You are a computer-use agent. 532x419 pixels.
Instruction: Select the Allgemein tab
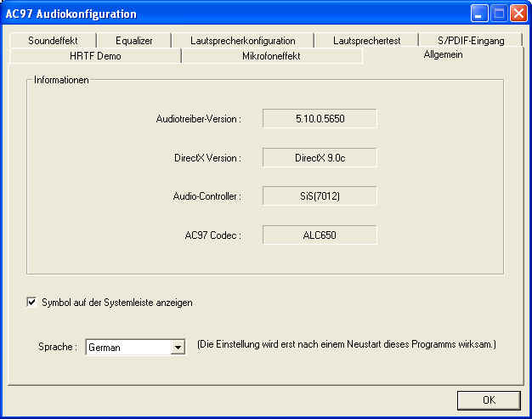click(x=443, y=54)
